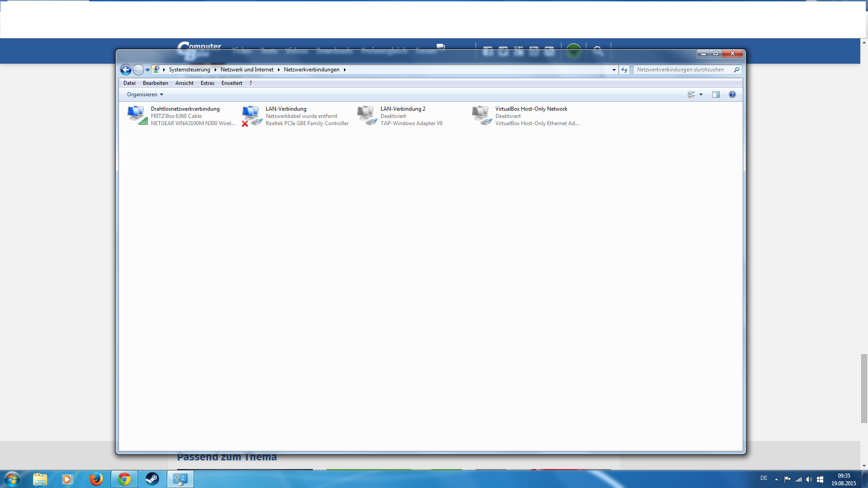The image size is (868, 488).
Task: Click the volume speaker tray icon
Action: (809, 479)
